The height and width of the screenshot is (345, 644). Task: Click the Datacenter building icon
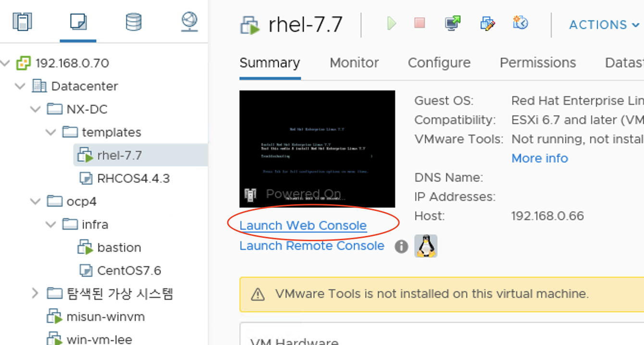[x=39, y=86]
